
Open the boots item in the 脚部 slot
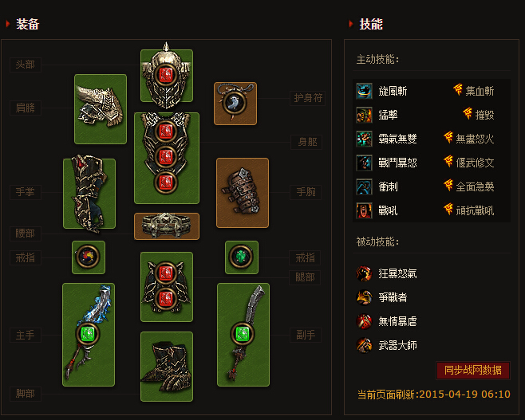pyautogui.click(x=167, y=367)
